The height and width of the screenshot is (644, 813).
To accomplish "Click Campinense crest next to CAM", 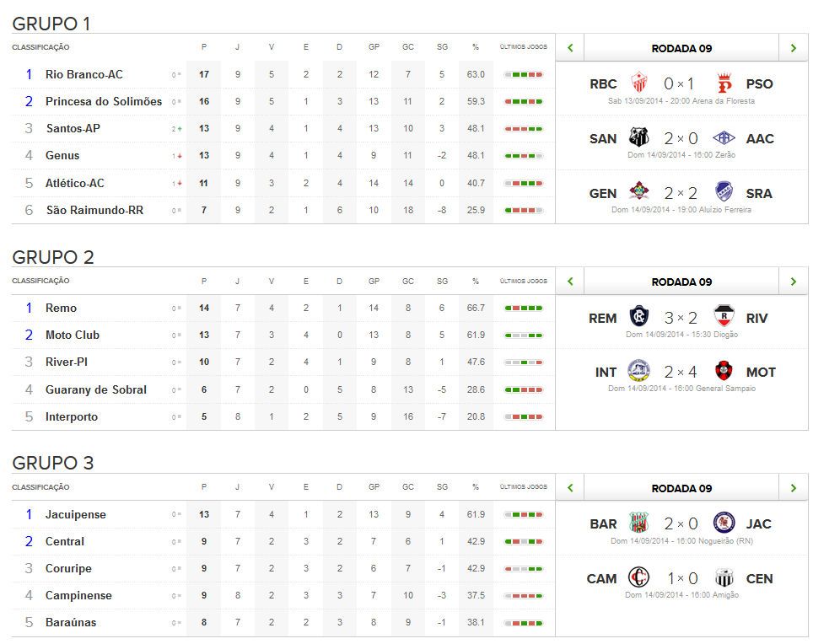I will tap(639, 578).
